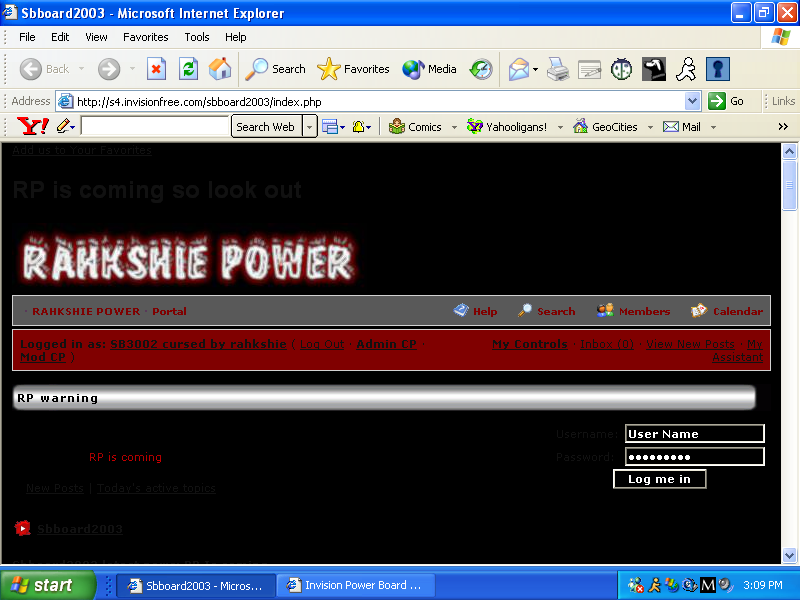Click the Mail envelope toolbar icon
800x600 pixels.
[519, 69]
